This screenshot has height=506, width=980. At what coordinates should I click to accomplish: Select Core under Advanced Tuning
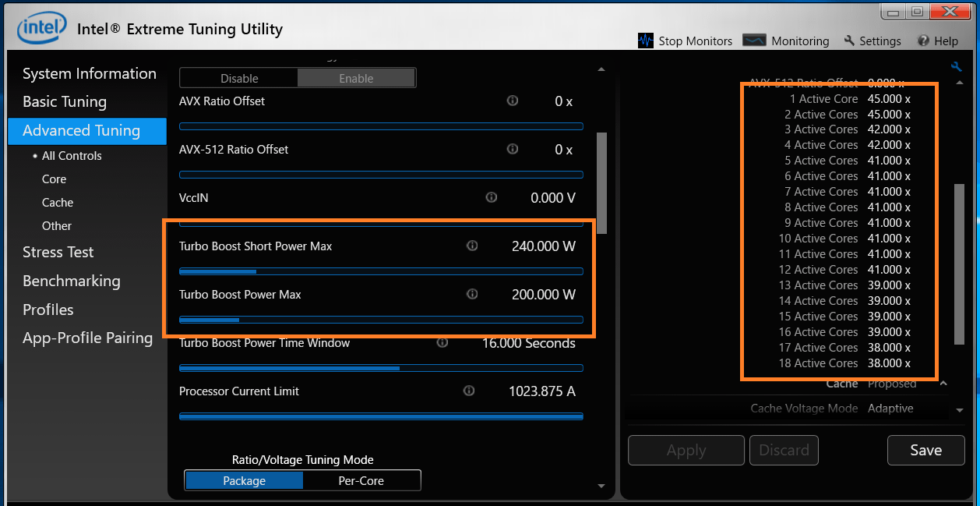click(x=55, y=179)
